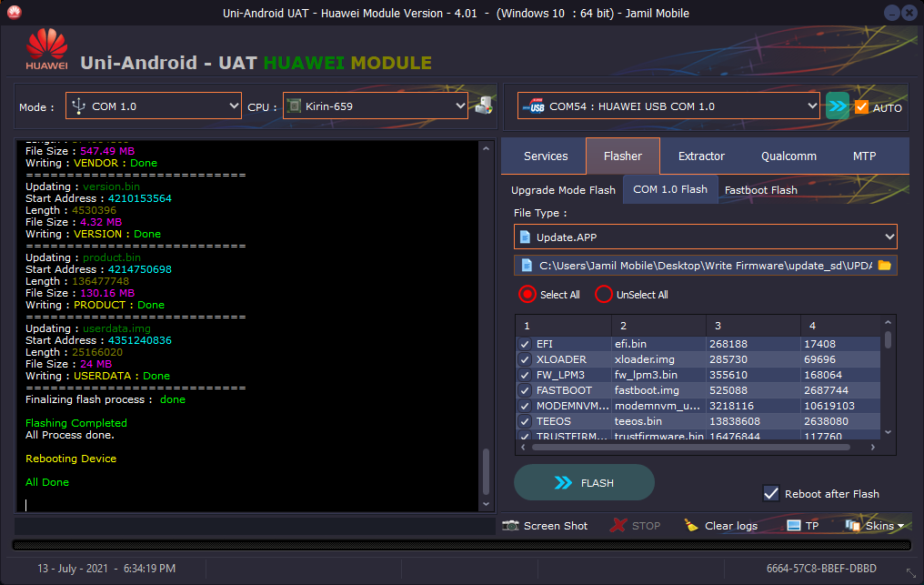Select Fastboot Flash sub-tab
This screenshot has width=924, height=585.
click(x=761, y=190)
